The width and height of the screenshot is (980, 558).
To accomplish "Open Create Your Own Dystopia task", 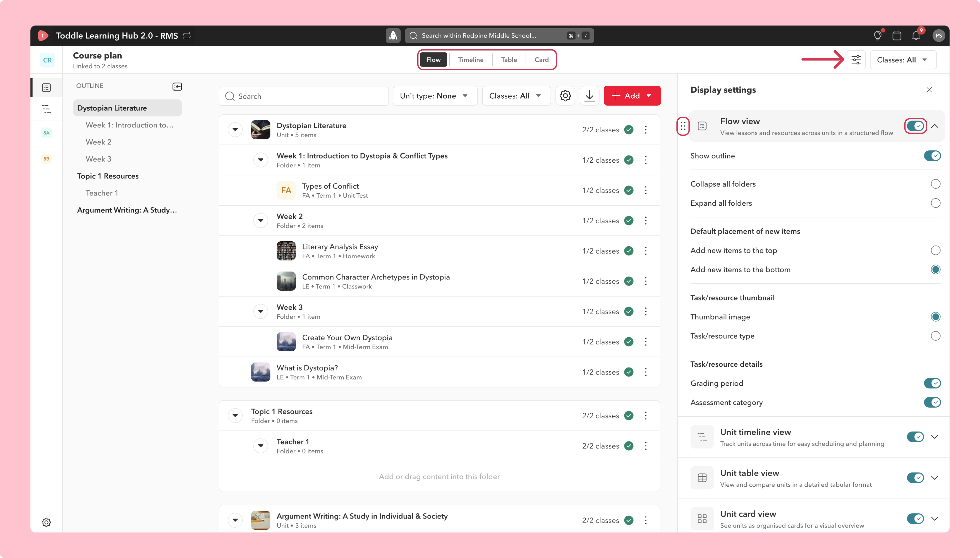I will tap(347, 338).
